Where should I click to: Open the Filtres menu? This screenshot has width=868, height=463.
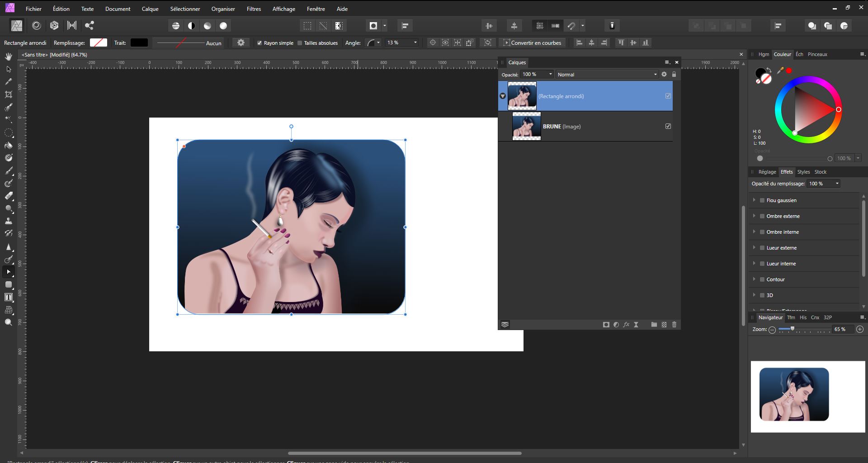[x=254, y=9]
